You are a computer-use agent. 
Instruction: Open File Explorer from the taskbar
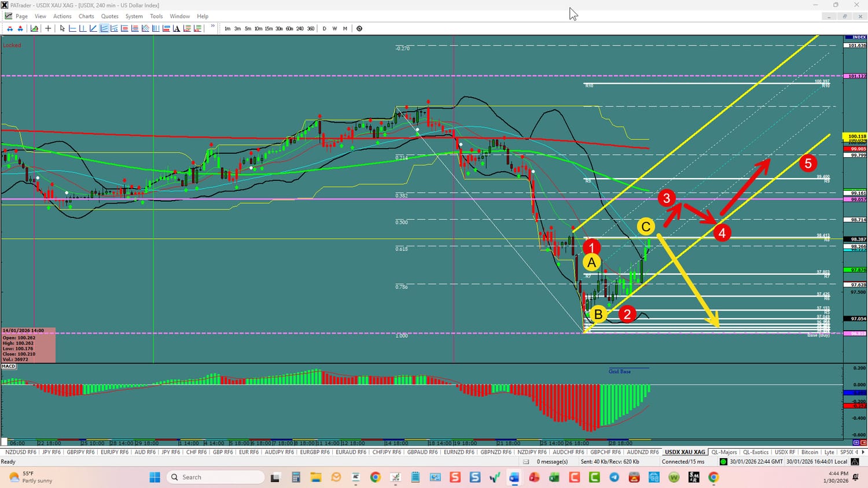[315, 477]
